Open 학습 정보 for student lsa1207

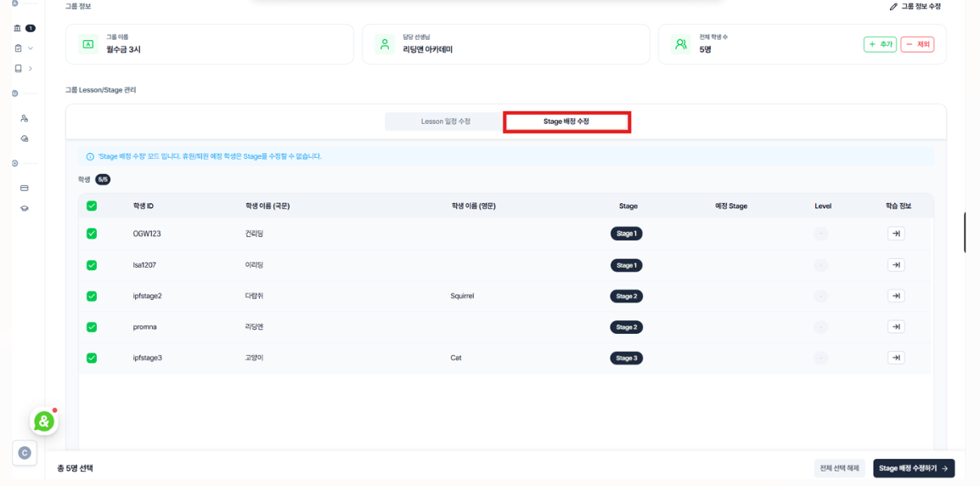pyautogui.click(x=896, y=264)
